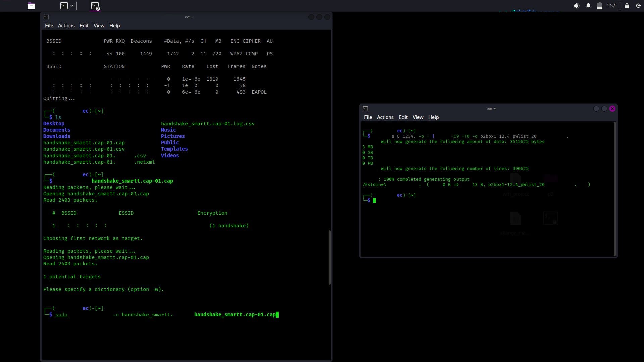This screenshot has width=644, height=362.
Task: Lock the screen with the padlock icon
Action: pyautogui.click(x=627, y=6)
